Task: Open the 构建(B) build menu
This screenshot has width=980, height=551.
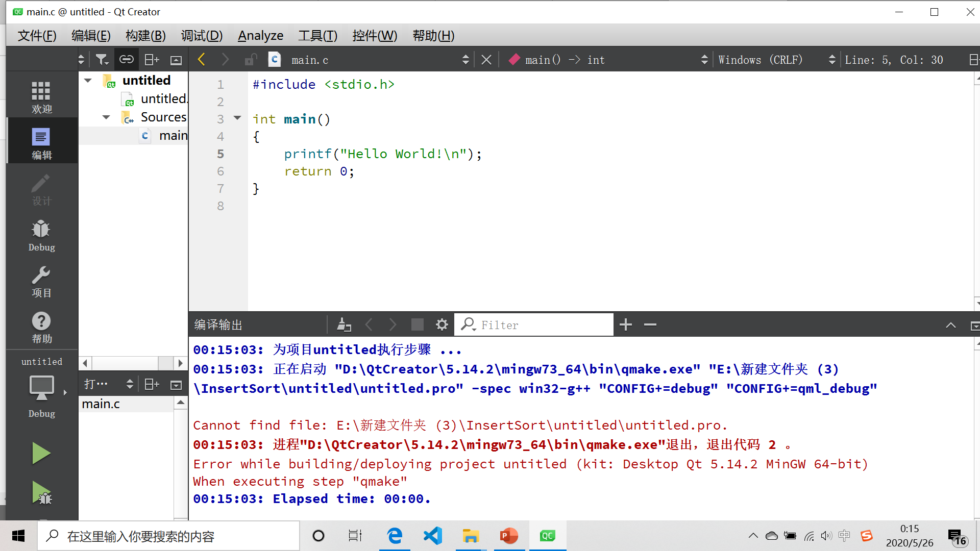Action: click(145, 36)
